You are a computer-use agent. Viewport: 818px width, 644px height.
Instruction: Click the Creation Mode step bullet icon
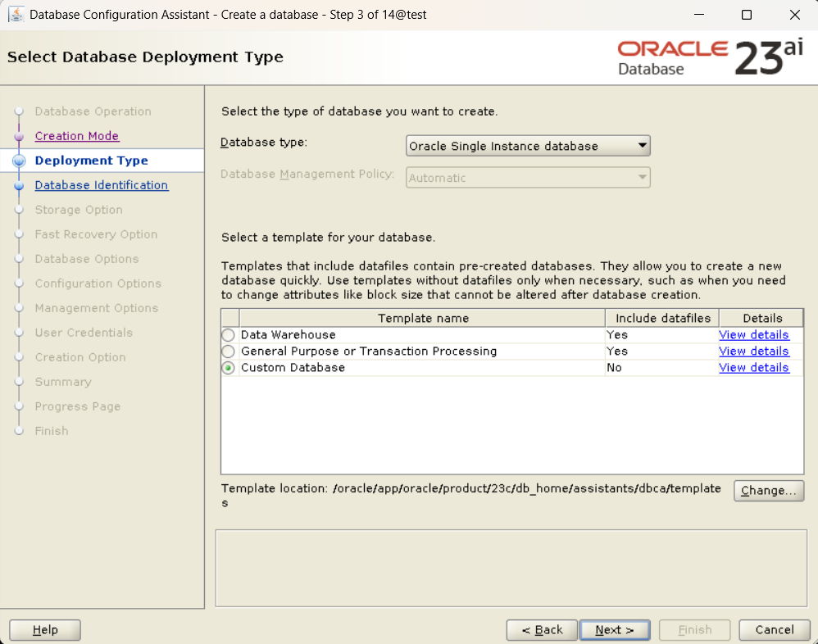point(19,136)
